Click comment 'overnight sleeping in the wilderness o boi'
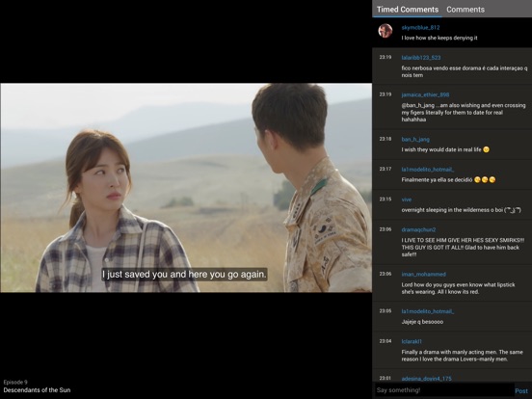The image size is (532, 399). point(461,210)
